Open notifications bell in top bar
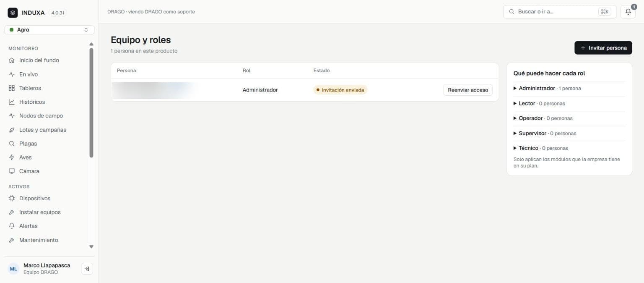The width and height of the screenshot is (644, 283). click(628, 12)
